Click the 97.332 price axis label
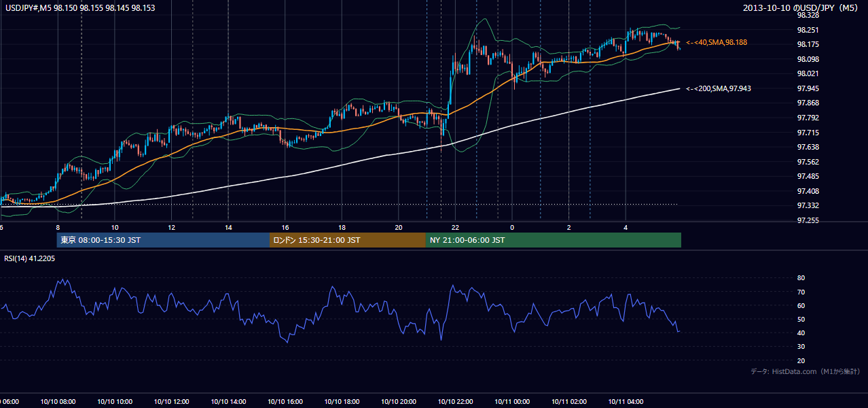The image size is (868, 408). (807, 205)
